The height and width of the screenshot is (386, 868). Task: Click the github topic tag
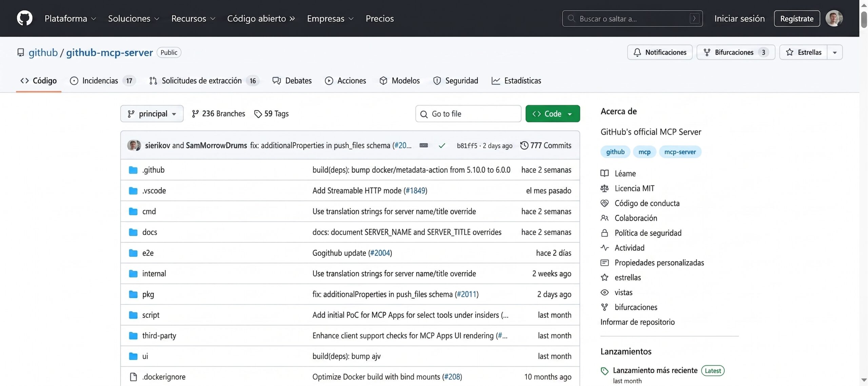click(615, 152)
